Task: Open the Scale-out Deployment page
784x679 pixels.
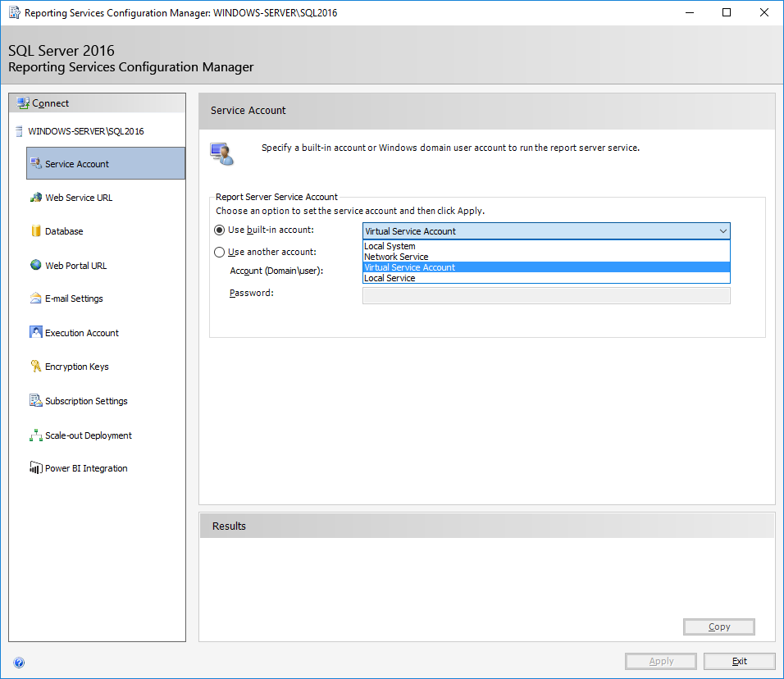Action: point(89,435)
